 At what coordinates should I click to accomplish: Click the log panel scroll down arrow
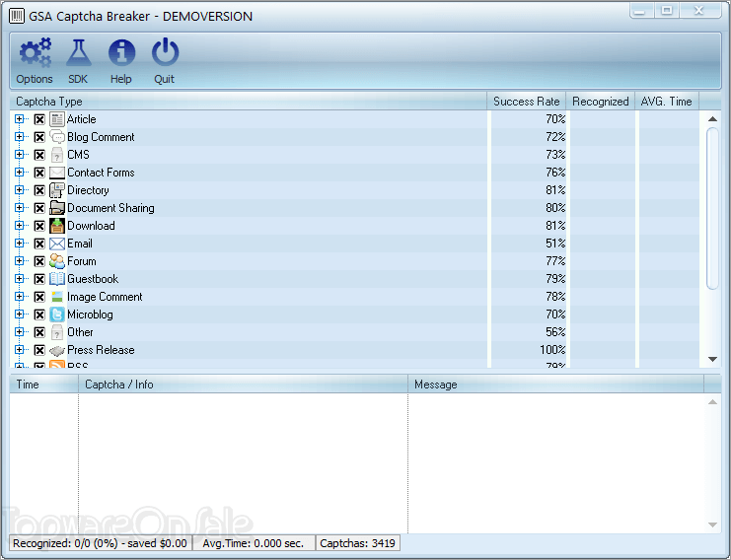[712, 525]
